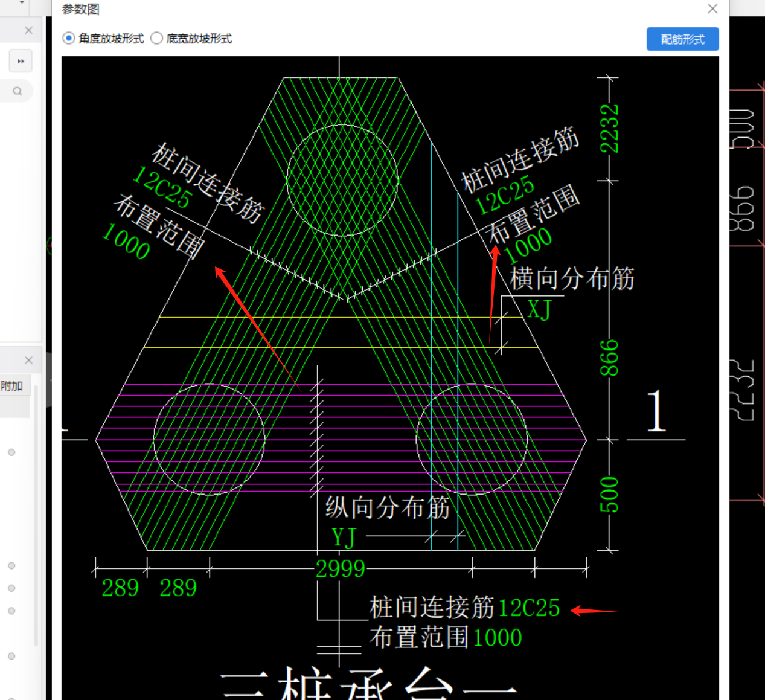Click the bottom 布置范围 label text
The height and width of the screenshot is (700, 765).
(420, 637)
